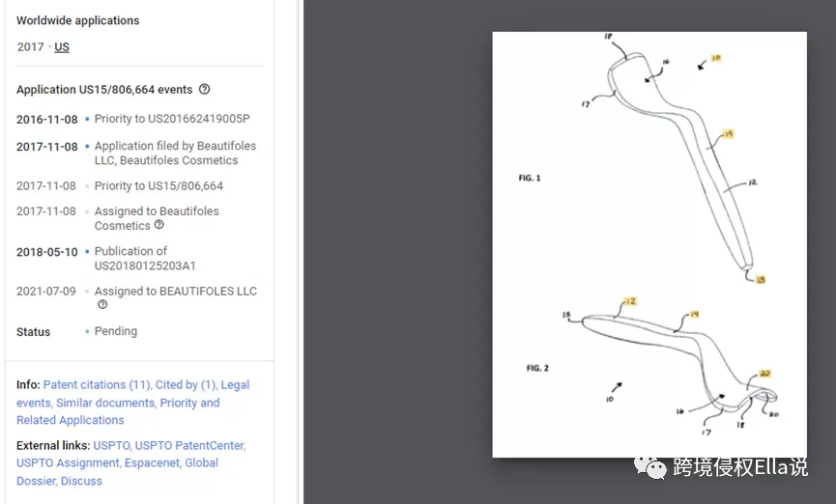Click help icon below BEAUTIFOLES LLC assignment
This screenshot has width=836, height=504.
[x=102, y=305]
